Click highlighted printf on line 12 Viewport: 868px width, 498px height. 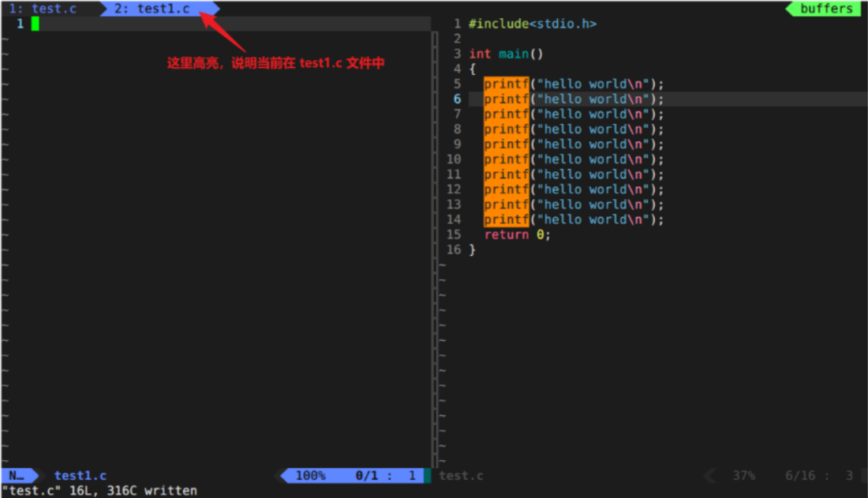tap(506, 189)
